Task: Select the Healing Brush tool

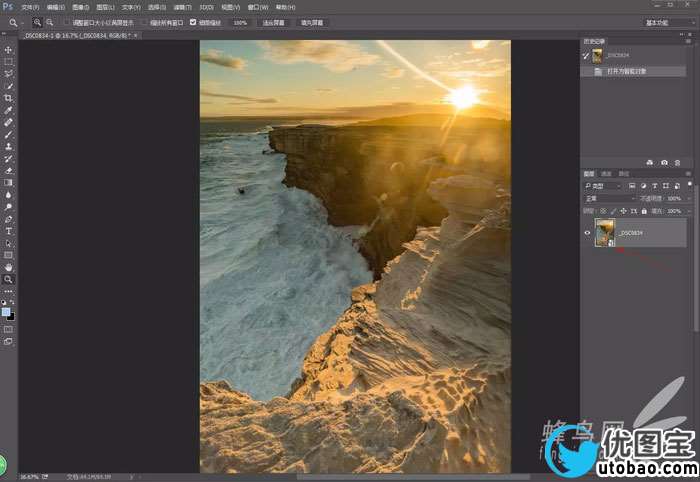Action: coord(8,122)
